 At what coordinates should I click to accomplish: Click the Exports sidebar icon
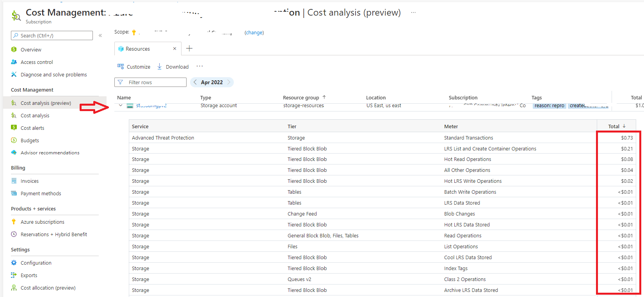14,275
